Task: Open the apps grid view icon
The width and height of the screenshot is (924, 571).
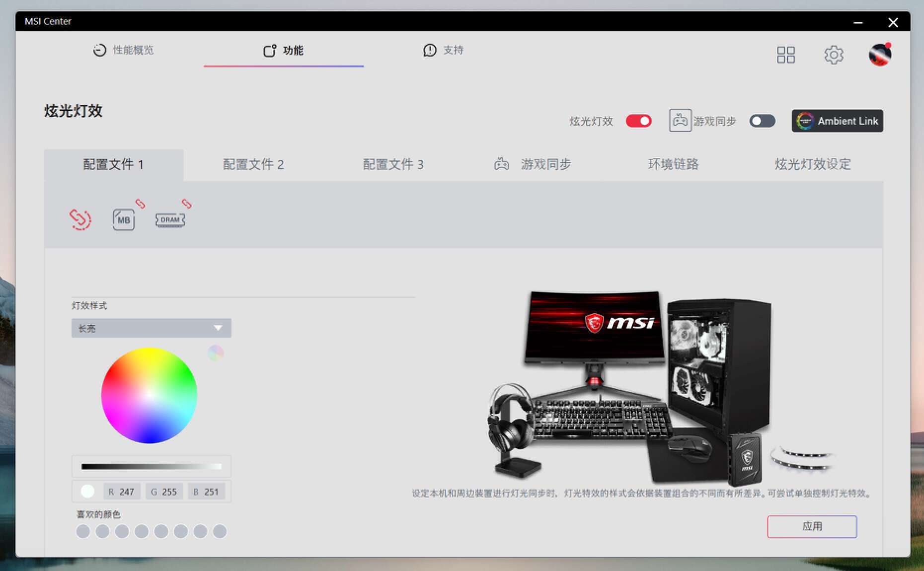Action: point(785,55)
